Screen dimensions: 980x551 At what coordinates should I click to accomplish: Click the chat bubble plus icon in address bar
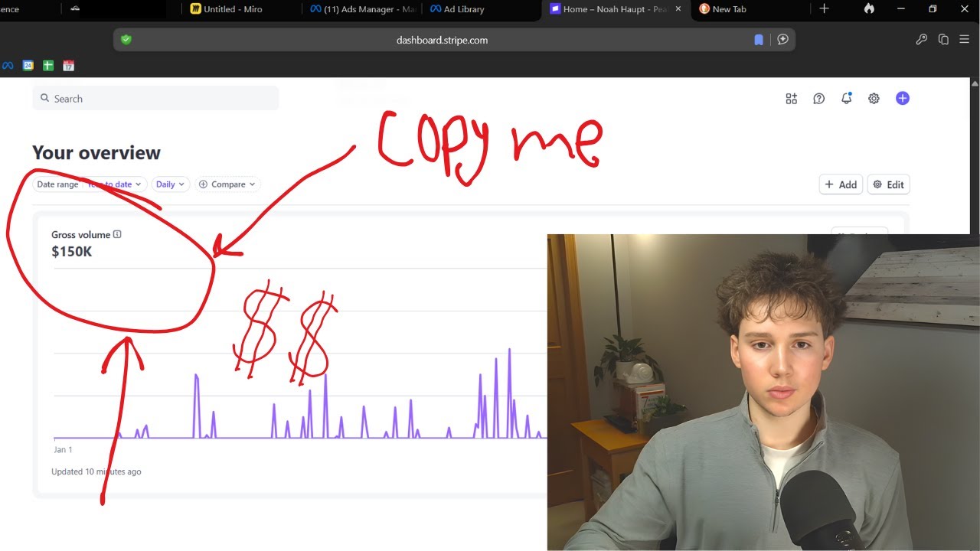coord(782,40)
